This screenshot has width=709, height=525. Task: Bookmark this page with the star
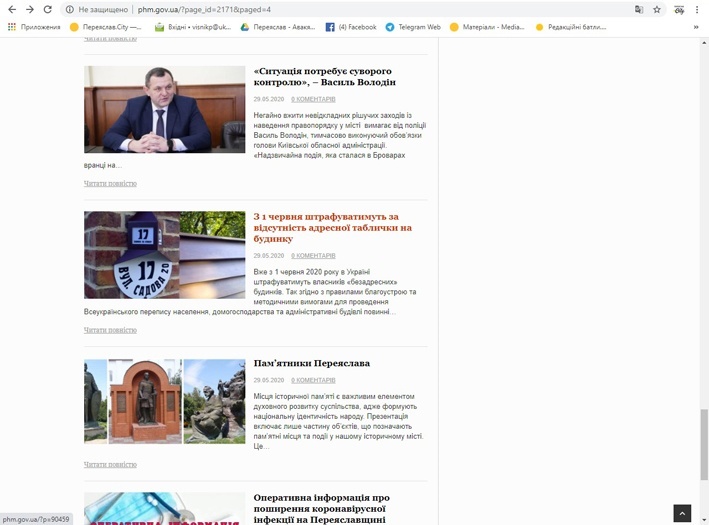point(657,9)
